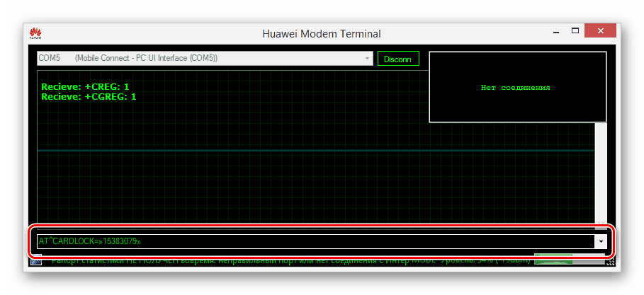Close the Huawei Modem Terminal window
This screenshot has height=295, width=644.
pyautogui.click(x=601, y=30)
